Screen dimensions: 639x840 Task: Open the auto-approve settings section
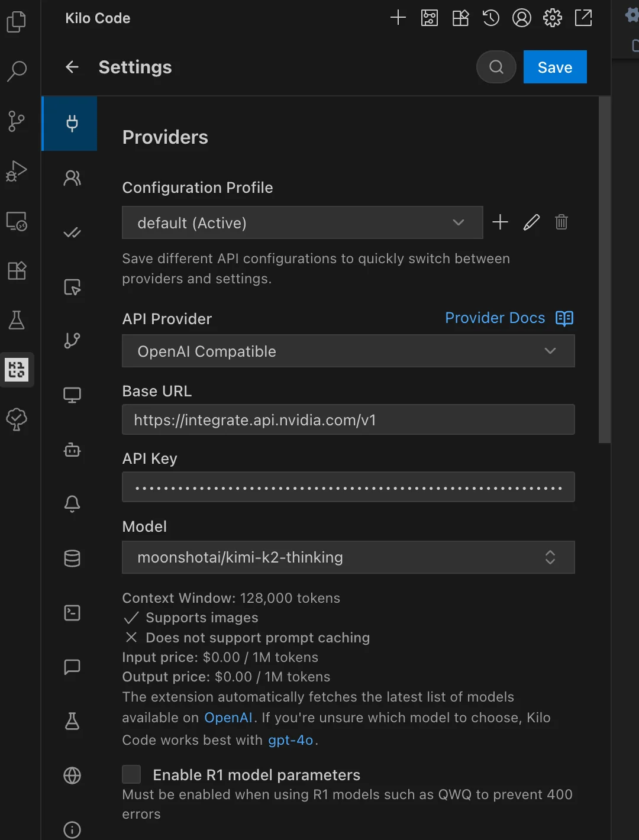(x=72, y=232)
